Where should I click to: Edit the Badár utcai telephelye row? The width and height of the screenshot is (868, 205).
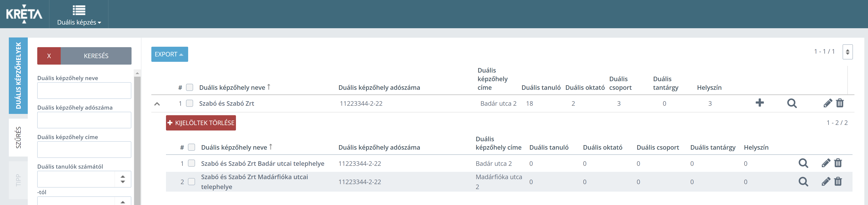[826, 163]
